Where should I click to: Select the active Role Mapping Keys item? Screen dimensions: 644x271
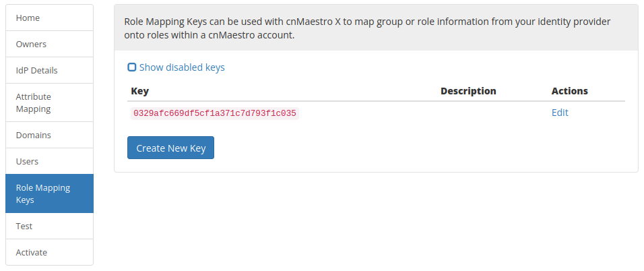coord(49,193)
